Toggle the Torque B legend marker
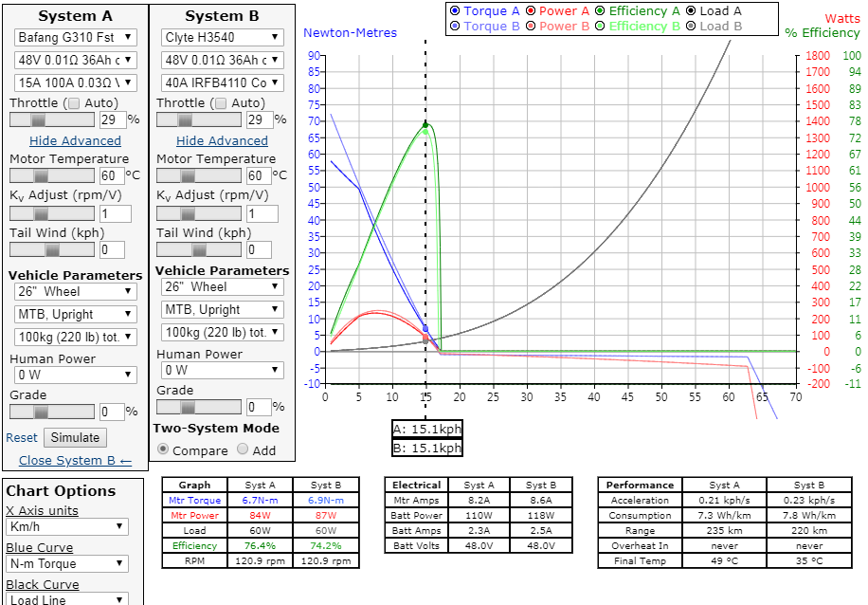 click(455, 27)
